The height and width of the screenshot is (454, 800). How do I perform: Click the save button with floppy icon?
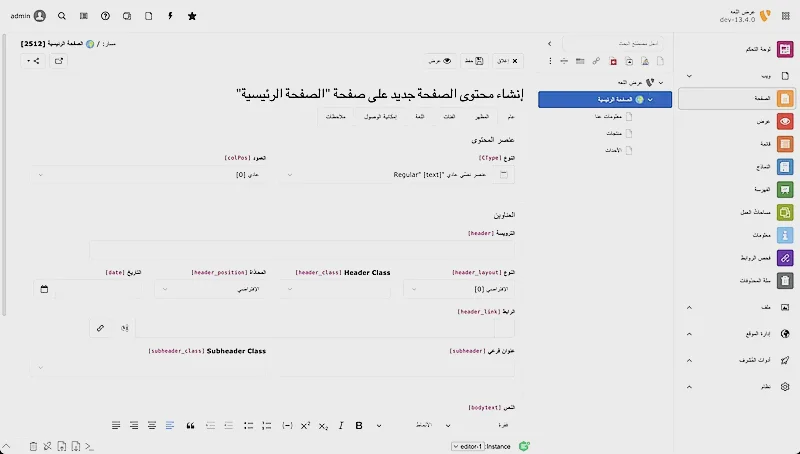(x=474, y=61)
